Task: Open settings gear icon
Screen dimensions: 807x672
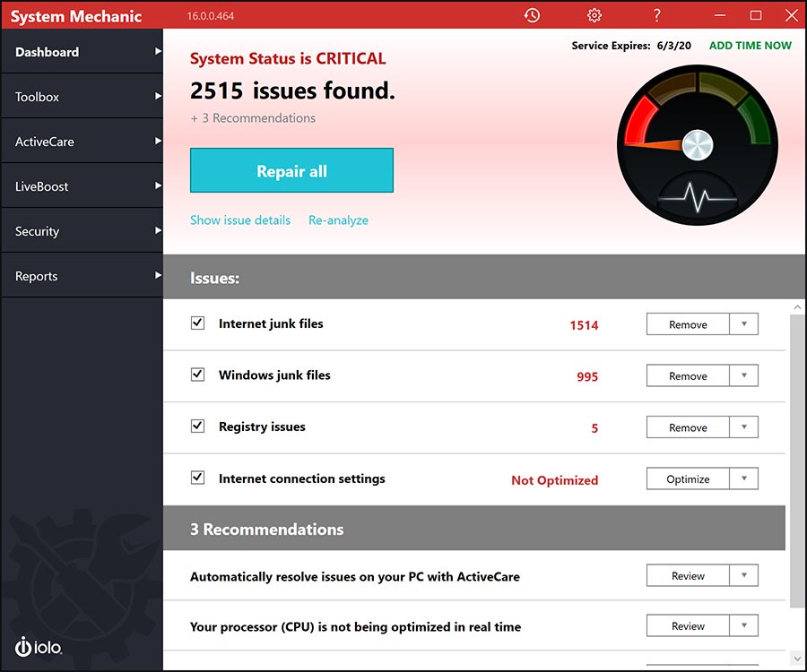Action: point(594,15)
